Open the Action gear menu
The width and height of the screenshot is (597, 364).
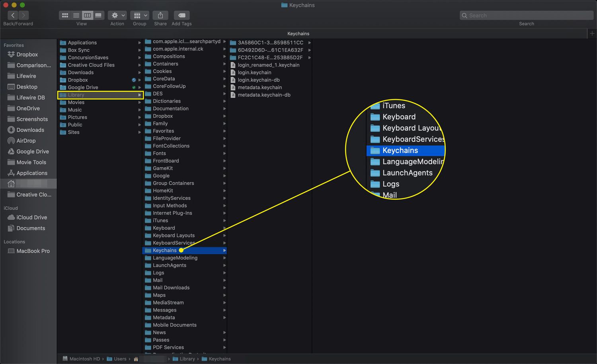click(x=117, y=16)
